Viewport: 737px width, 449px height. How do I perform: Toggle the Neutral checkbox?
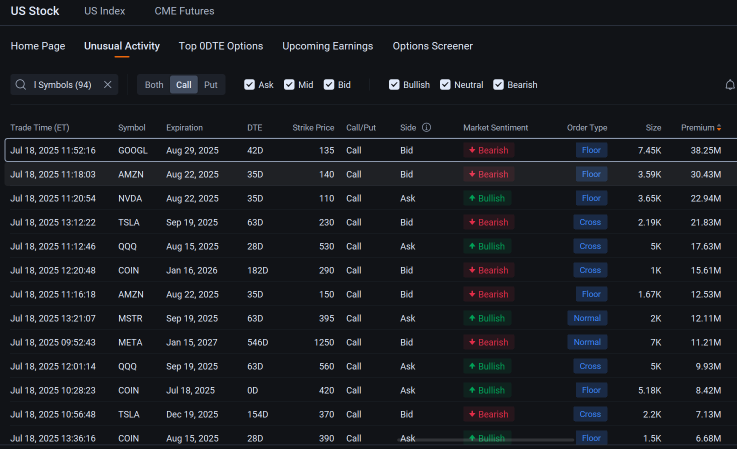point(445,85)
